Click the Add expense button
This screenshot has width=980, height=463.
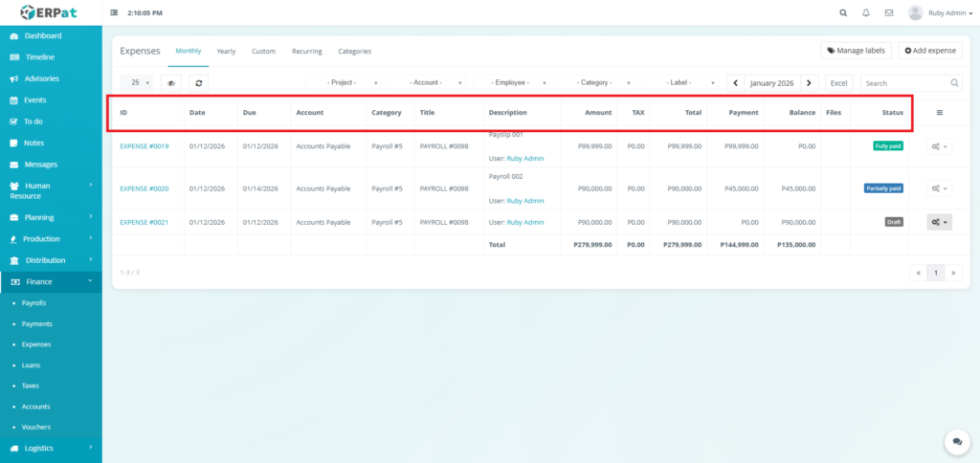tap(929, 51)
